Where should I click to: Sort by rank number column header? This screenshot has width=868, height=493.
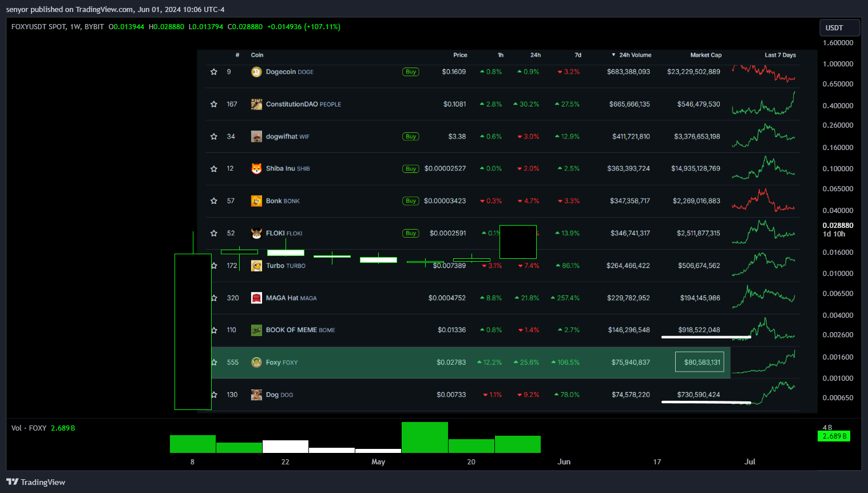(x=237, y=55)
